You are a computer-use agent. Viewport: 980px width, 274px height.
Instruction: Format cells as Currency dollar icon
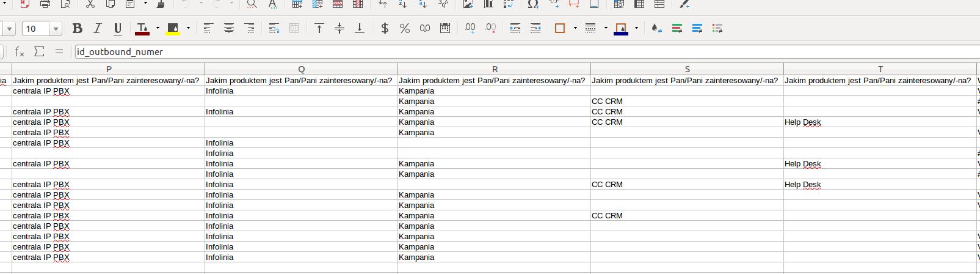point(385,28)
